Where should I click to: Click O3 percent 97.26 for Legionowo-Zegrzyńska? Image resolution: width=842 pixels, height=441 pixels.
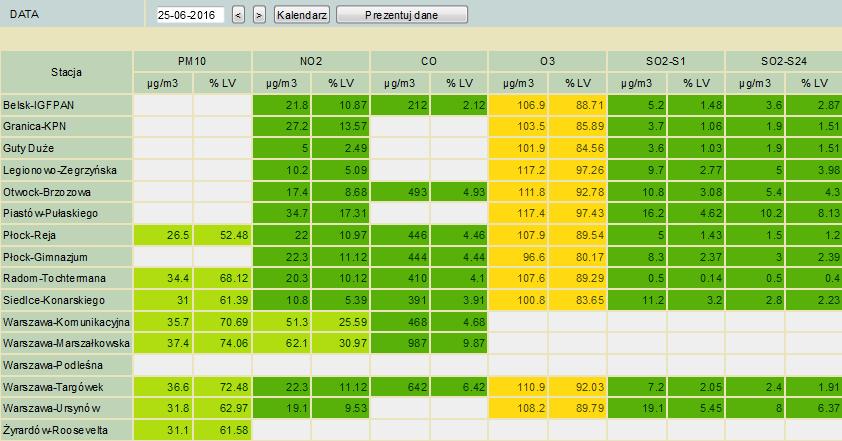click(577, 170)
